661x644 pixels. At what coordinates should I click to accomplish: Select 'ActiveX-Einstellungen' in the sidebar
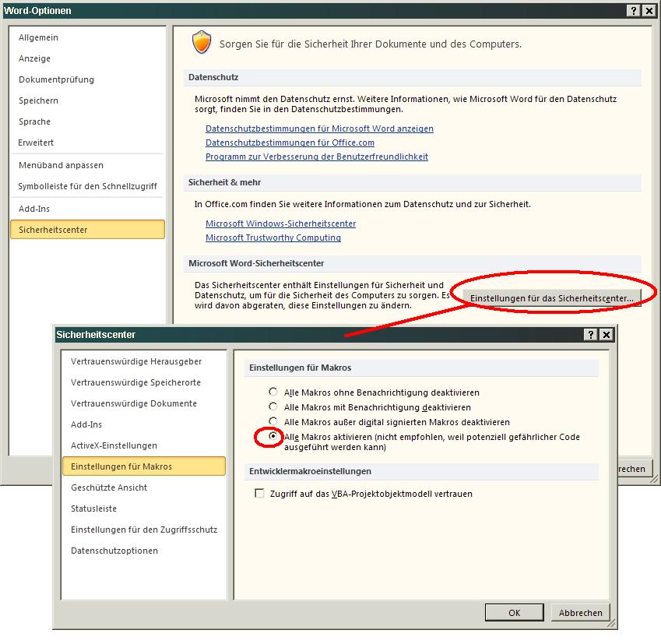(x=114, y=445)
